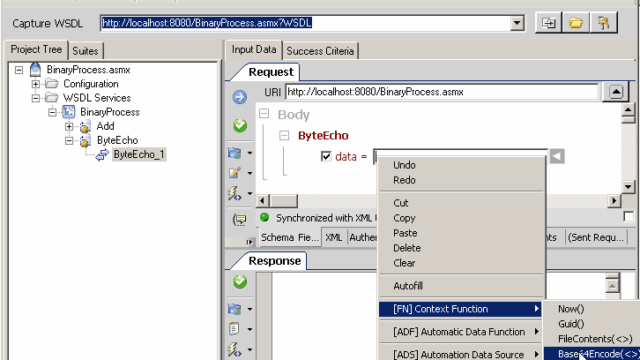Expand the Configuration tree node
640x360 pixels.
tap(36, 84)
